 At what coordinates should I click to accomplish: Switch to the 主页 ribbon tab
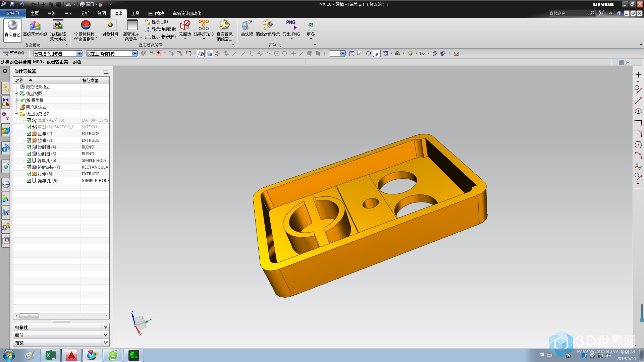pos(35,13)
